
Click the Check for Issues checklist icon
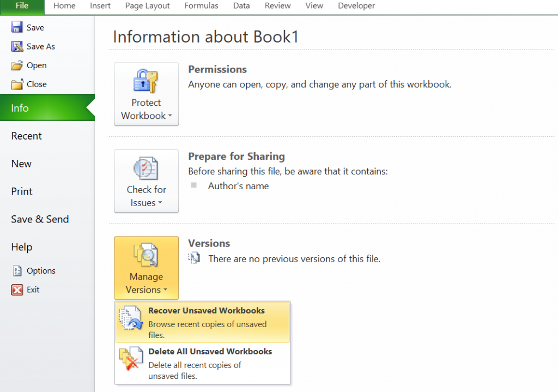(x=145, y=168)
